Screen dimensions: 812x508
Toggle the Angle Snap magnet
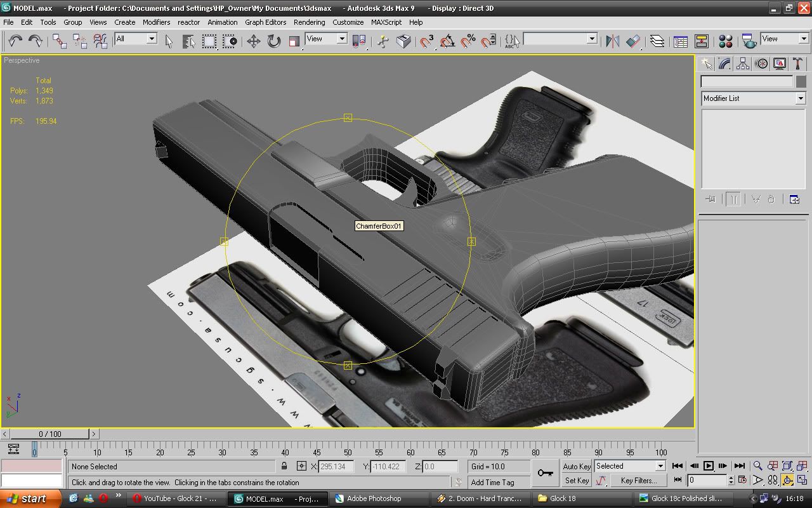click(x=448, y=41)
